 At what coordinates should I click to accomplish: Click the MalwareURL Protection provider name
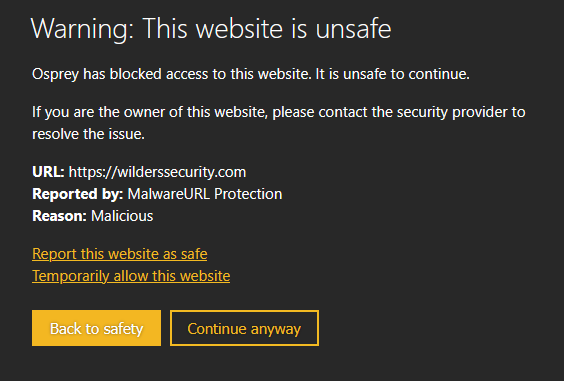tap(205, 194)
